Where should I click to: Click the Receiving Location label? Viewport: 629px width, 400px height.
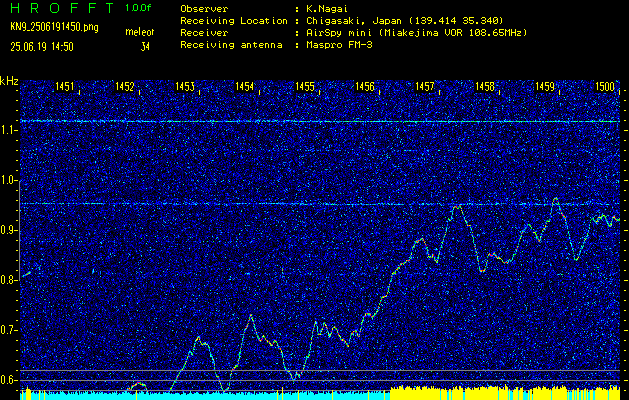coord(234,21)
